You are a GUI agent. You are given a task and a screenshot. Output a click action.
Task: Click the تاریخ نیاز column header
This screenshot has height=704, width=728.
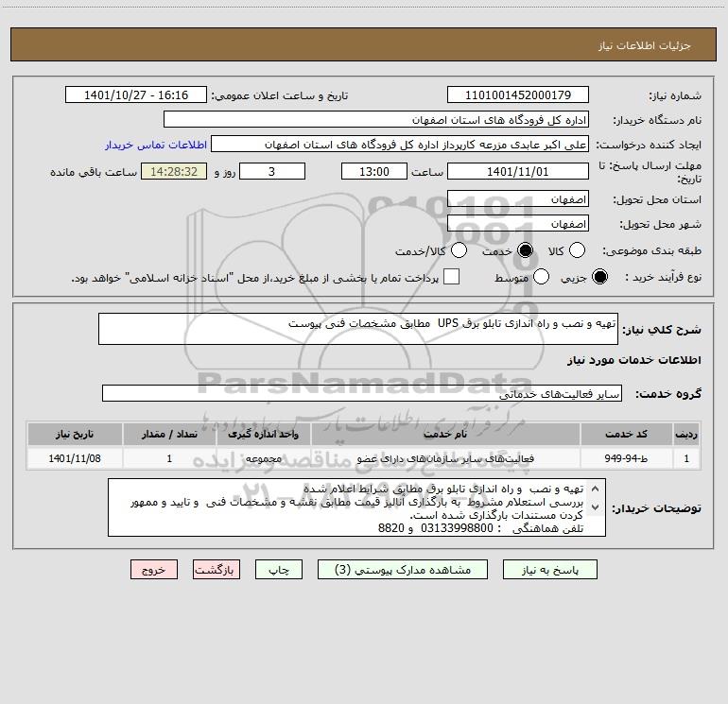[x=75, y=434]
